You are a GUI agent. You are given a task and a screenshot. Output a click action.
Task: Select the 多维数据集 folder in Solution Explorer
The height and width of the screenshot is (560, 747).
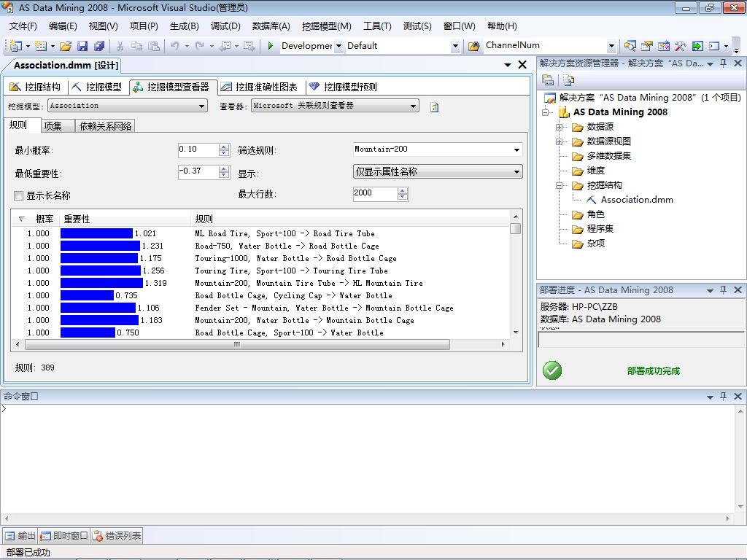click(x=608, y=156)
